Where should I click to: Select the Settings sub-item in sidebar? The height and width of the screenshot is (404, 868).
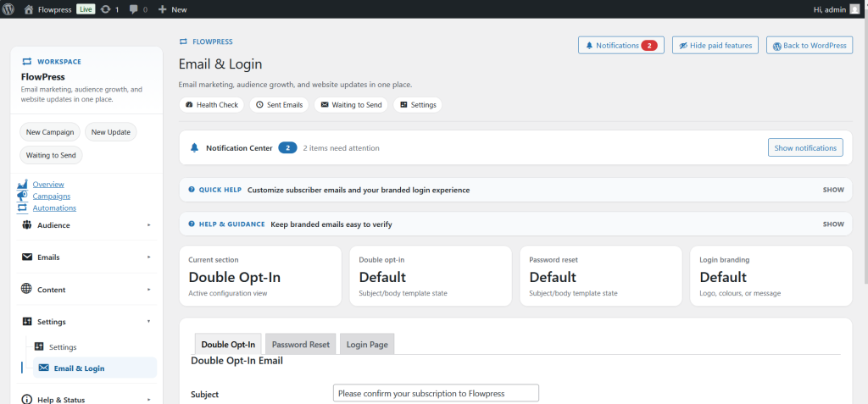point(95,347)
